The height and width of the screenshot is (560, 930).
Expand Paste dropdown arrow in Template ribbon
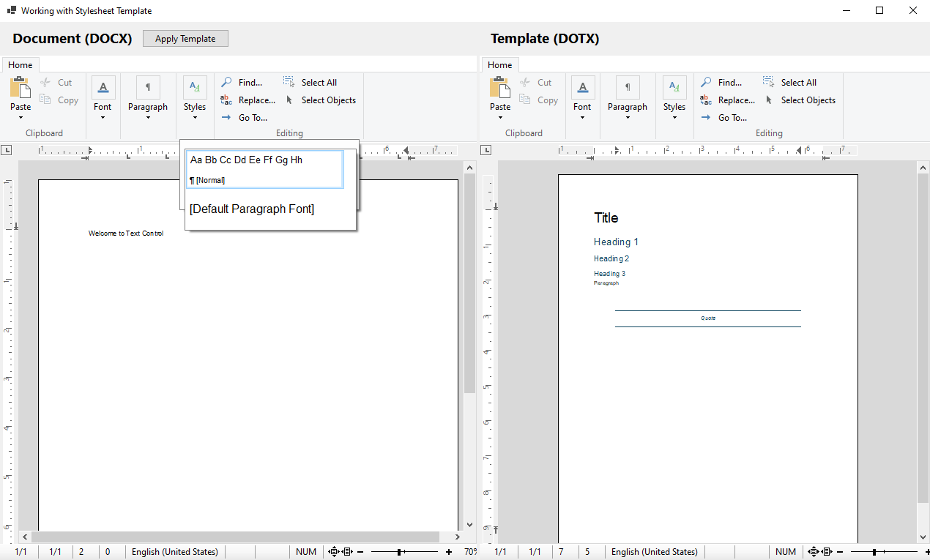[x=500, y=117]
